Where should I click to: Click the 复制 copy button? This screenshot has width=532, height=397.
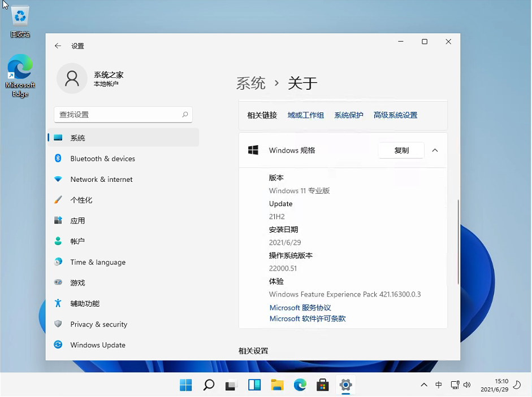point(401,150)
